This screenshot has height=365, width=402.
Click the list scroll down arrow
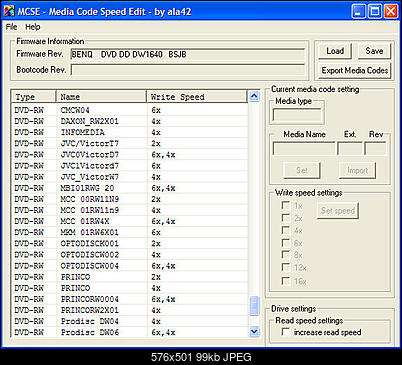point(254,332)
